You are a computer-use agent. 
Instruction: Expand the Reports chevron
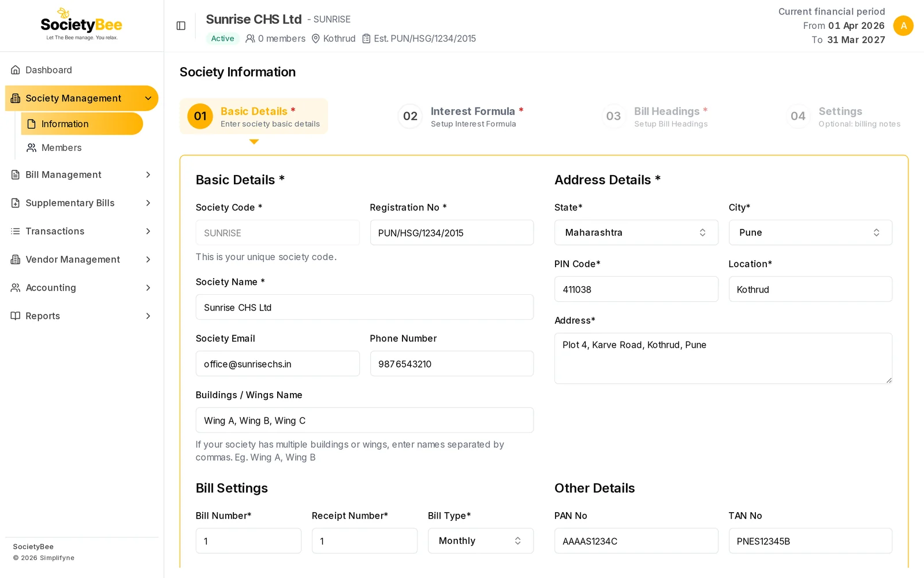pos(148,316)
